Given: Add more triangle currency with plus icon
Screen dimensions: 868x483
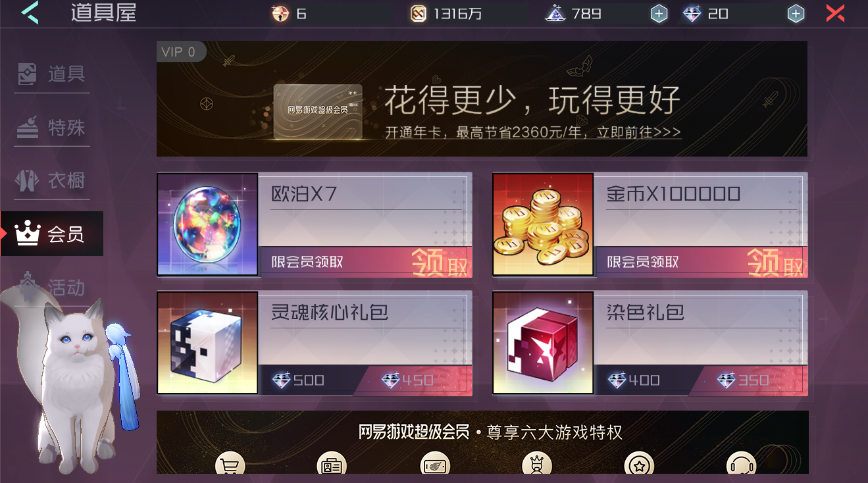Looking at the screenshot, I should pos(659,14).
